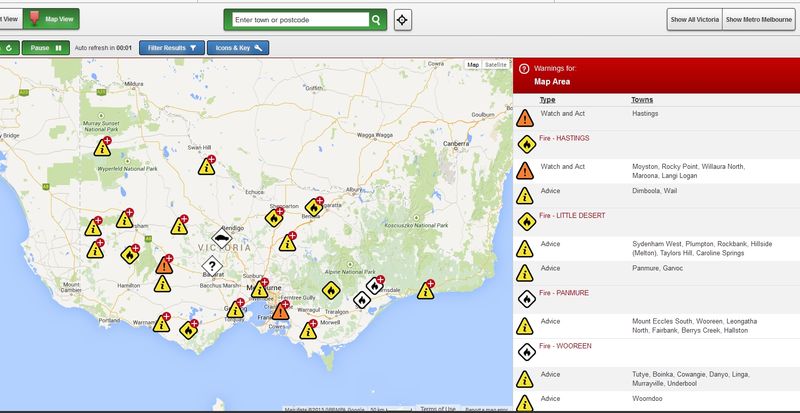Click the advice icon for Panmure, Garvoc

point(524,274)
